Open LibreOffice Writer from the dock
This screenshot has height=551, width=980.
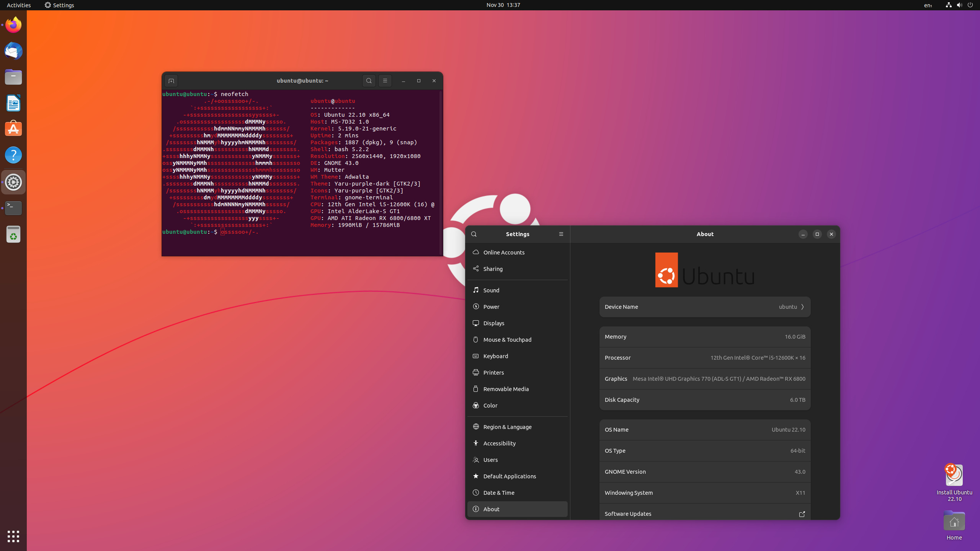click(x=13, y=103)
